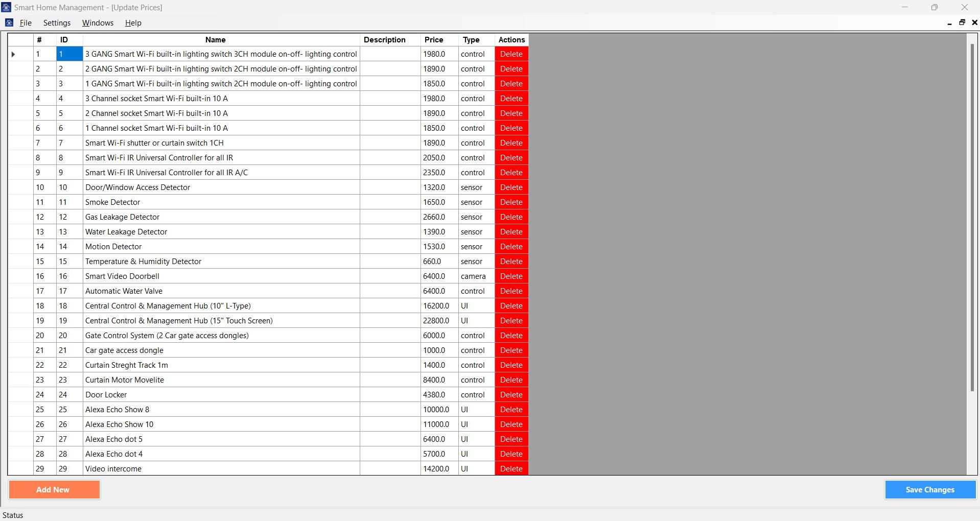Screen dimensions: 980x521
Task: Open the Settings menu
Action: [x=57, y=23]
